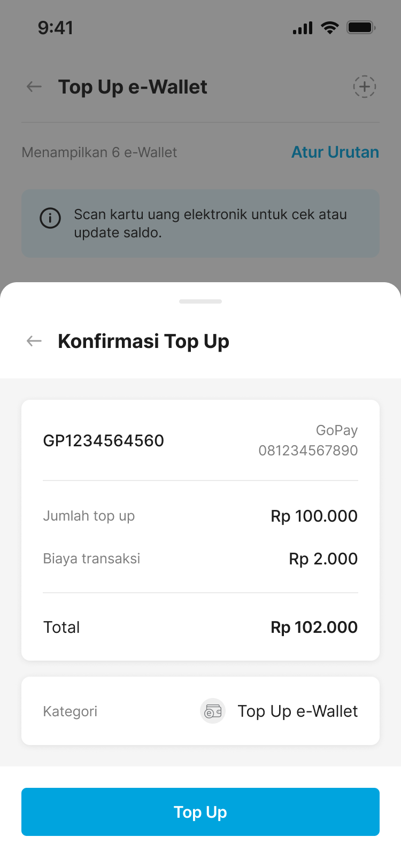Tap the Menampilkan 6 e-Wallet label
This screenshot has width=401, height=868.
99,153
